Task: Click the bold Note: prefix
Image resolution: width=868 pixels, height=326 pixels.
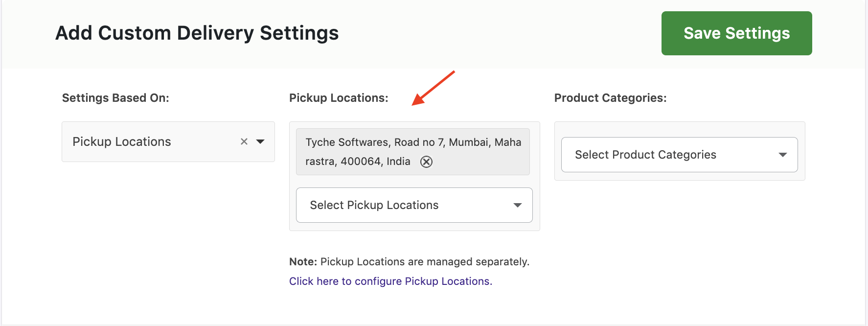Action: [x=303, y=262]
